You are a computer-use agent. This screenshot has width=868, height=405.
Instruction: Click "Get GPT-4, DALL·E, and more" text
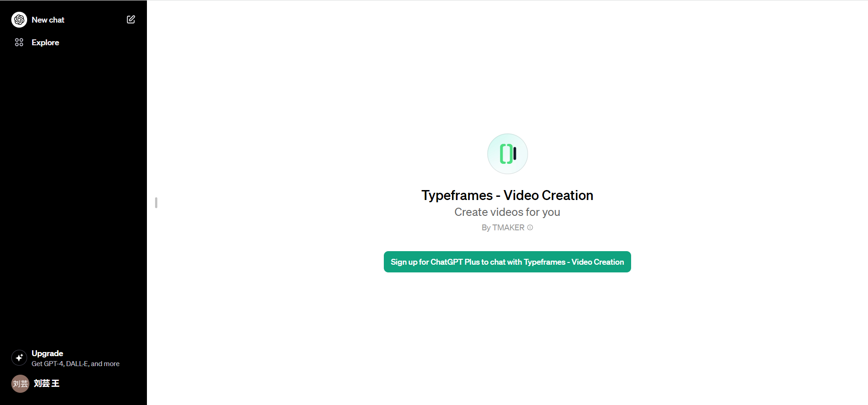(x=75, y=364)
